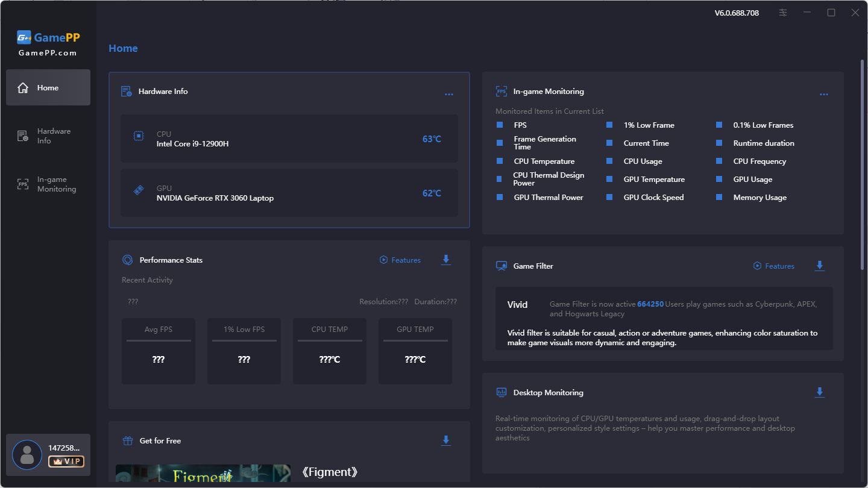Open the Home sidebar tab

[48, 87]
